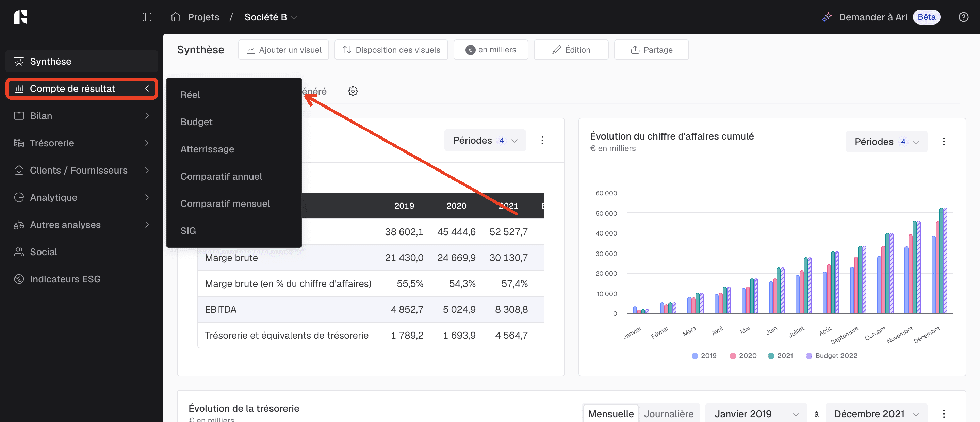This screenshot has height=422, width=980.
Task: Toggle the sidebar panel icon
Action: 147,17
